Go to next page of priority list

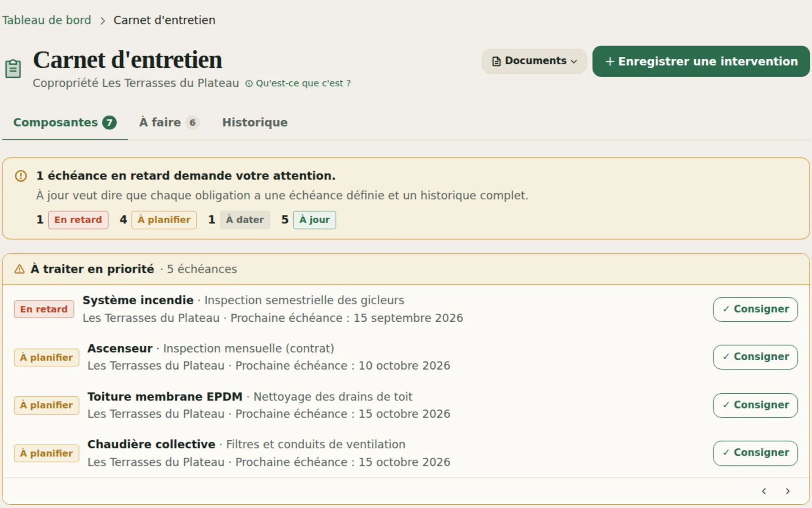point(787,491)
